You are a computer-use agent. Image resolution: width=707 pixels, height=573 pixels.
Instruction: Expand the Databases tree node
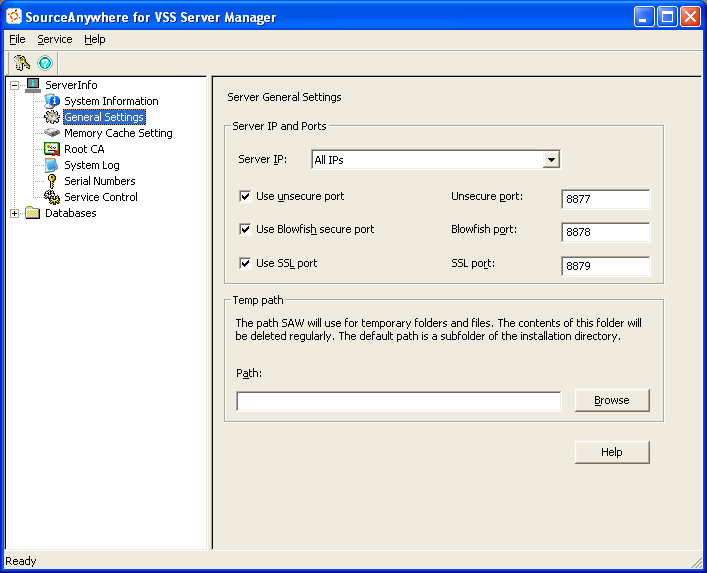pyautogui.click(x=15, y=213)
